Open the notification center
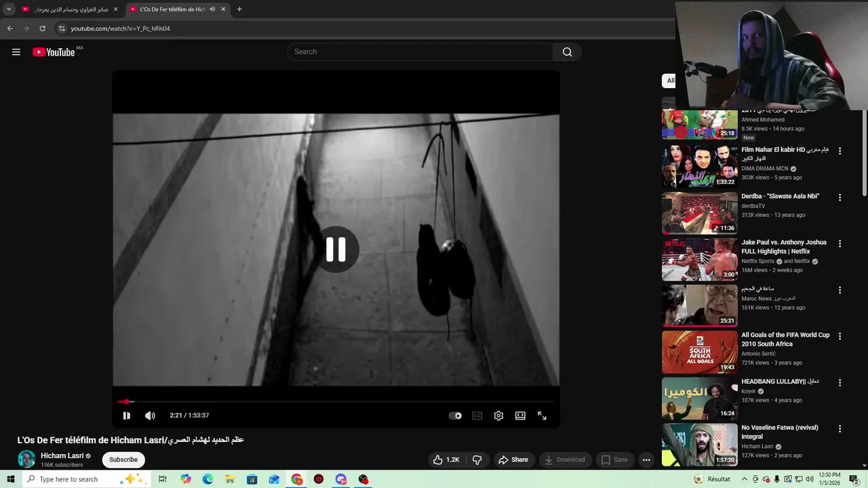 click(854, 479)
